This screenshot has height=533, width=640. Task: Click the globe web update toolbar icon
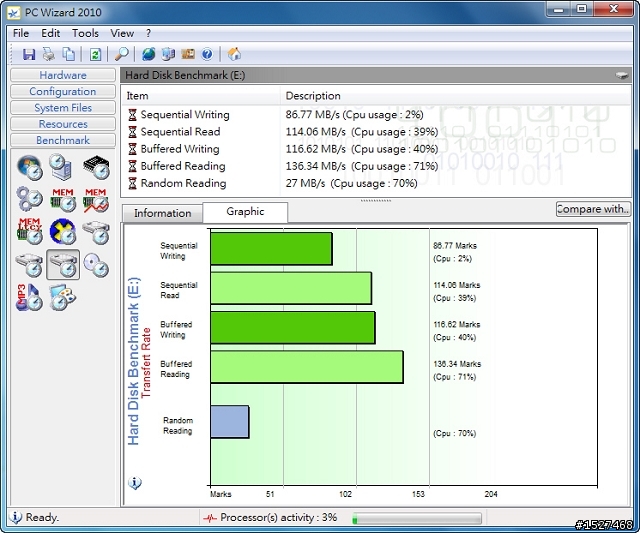pos(149,54)
